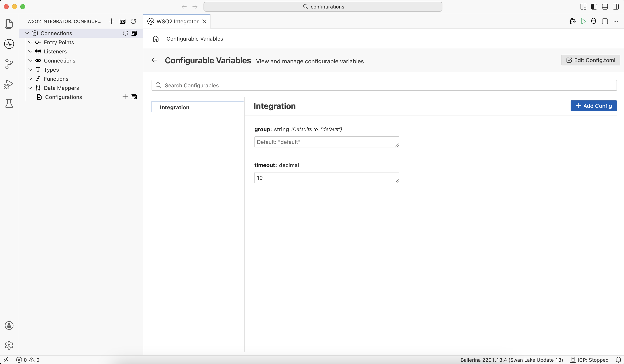Open notifications bell in status bar
The width and height of the screenshot is (624, 364).
[x=619, y=360]
